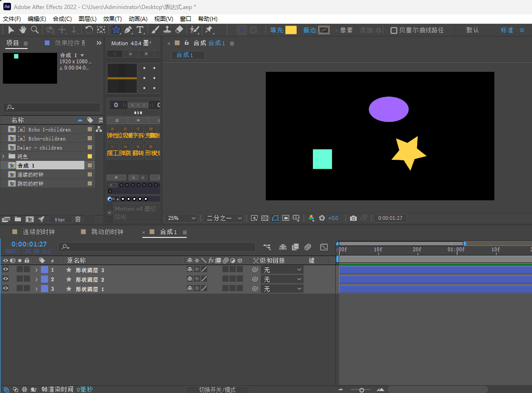Select the Pen tool
This screenshot has width=532, height=393.
128,30
